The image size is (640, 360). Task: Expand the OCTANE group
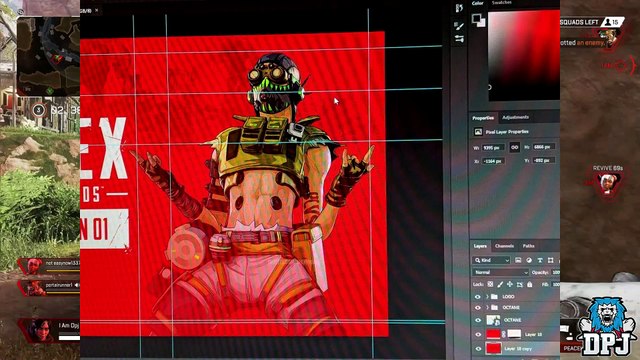click(x=487, y=307)
